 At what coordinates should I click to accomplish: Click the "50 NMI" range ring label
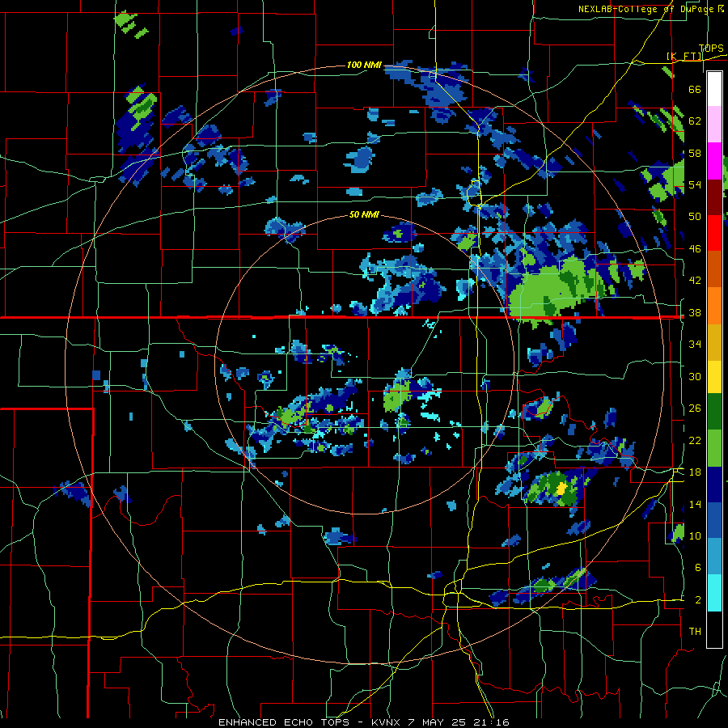click(364, 214)
